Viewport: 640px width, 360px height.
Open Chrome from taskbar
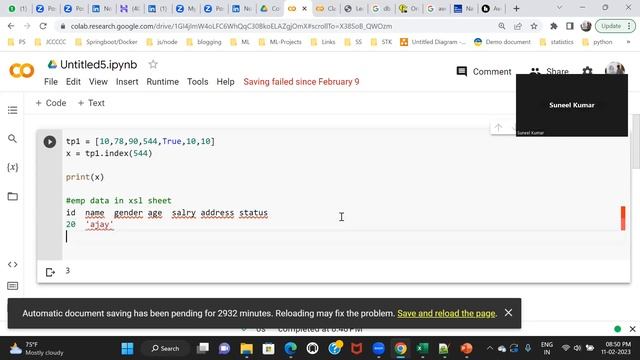click(400, 349)
